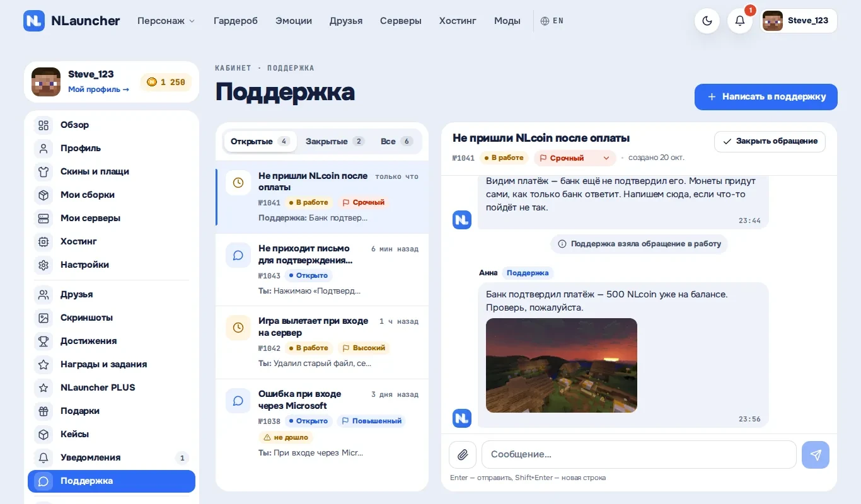This screenshot has width=861, height=504.
Task: Click the clock icon of ticket №1041
Action: [238, 183]
